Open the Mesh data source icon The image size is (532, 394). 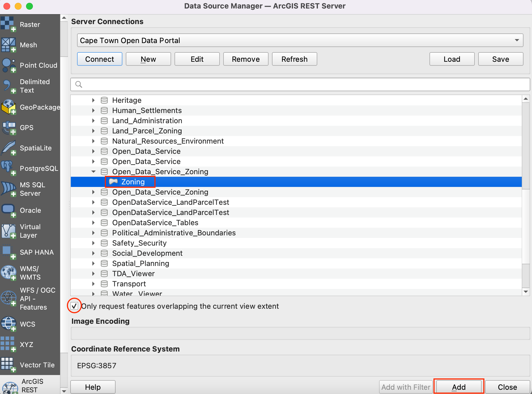click(x=8, y=45)
